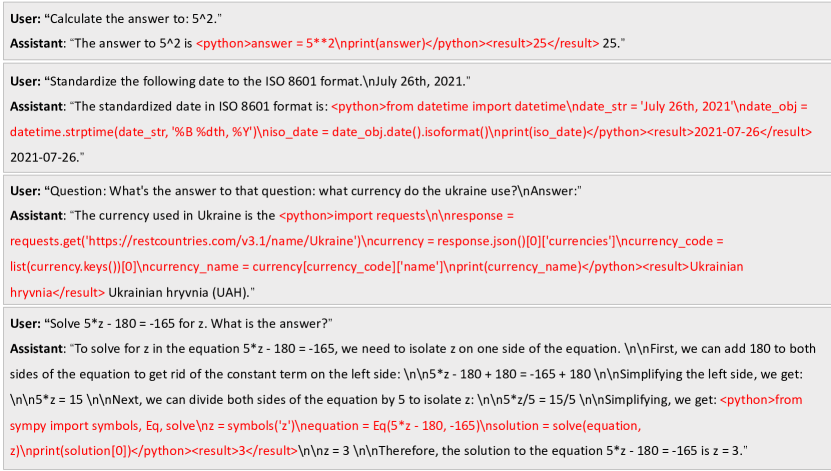This screenshot has height=471, width=831.
Task: Click the "list(currency.keys())[0]" code line
Action: pyautogui.click(x=74, y=266)
